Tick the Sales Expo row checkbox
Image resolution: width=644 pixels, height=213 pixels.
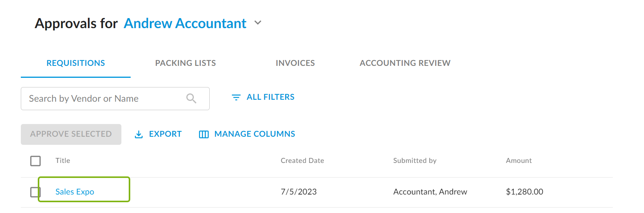tap(35, 192)
